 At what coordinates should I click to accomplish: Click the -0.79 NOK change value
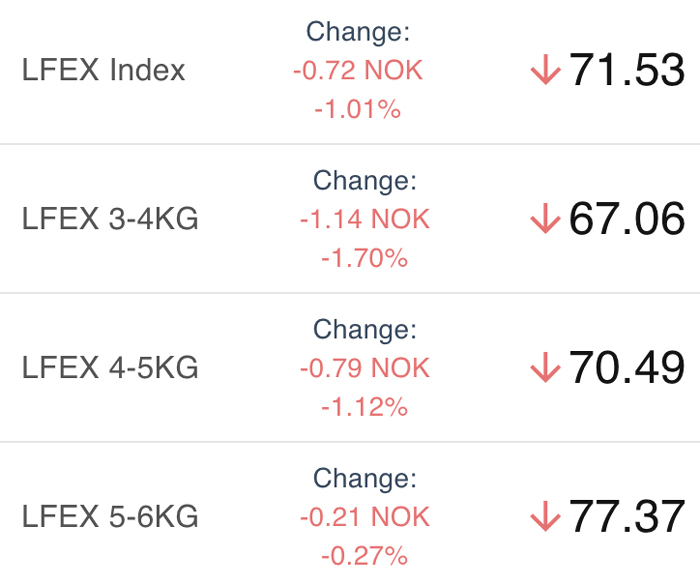tap(365, 368)
